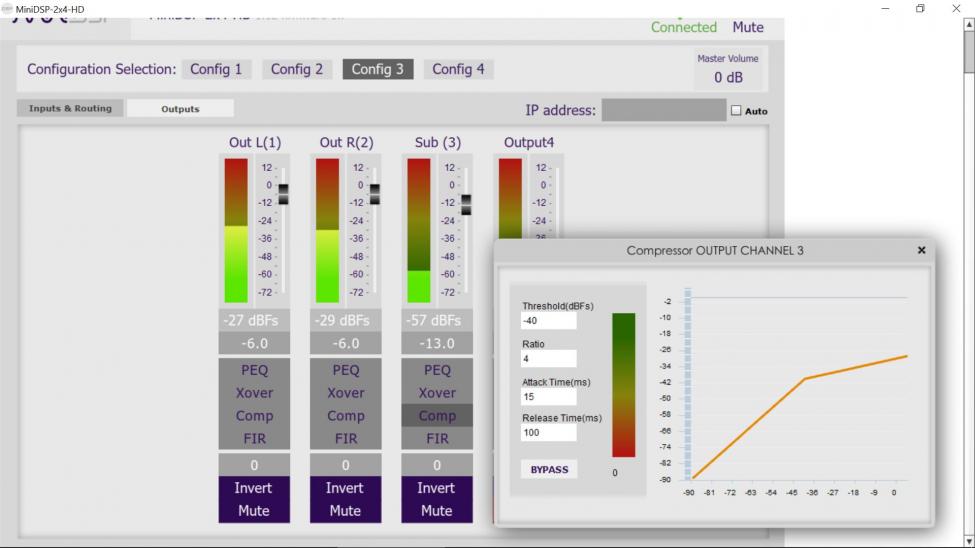Open FIR for Out R(2)

346,439
